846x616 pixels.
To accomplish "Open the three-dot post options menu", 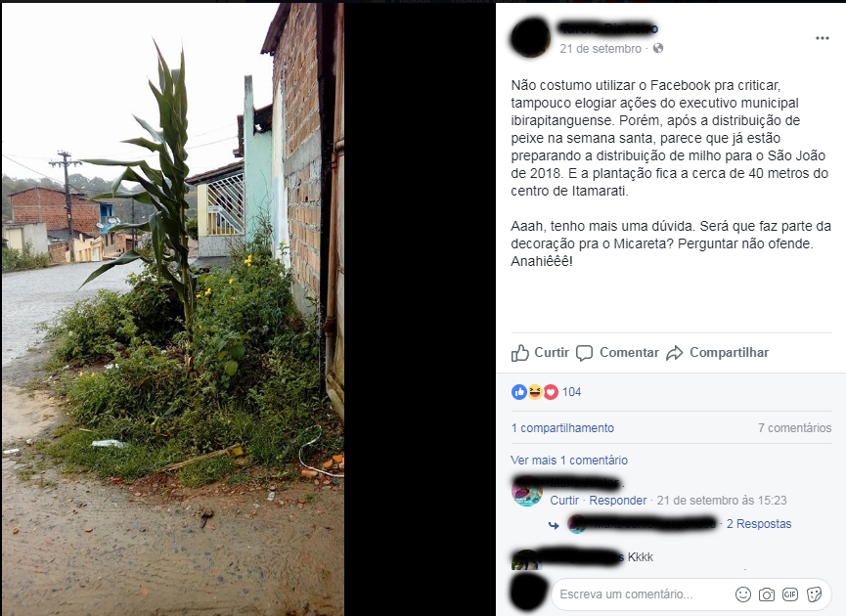I will tap(822, 38).
